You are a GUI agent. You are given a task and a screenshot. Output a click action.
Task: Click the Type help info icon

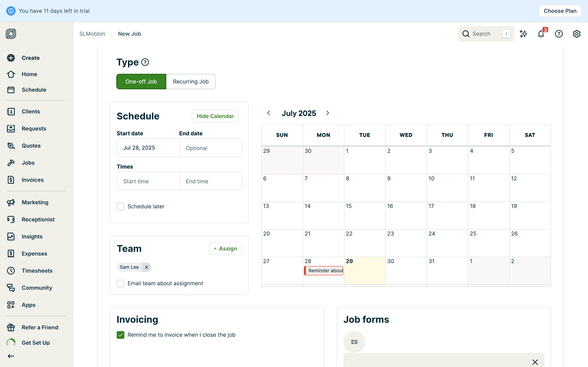145,62
